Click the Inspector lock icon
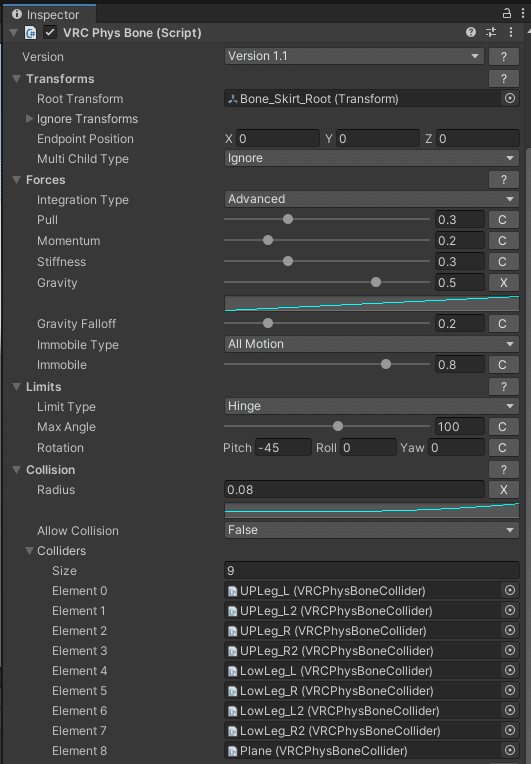The width and height of the screenshot is (531, 764). click(x=507, y=13)
